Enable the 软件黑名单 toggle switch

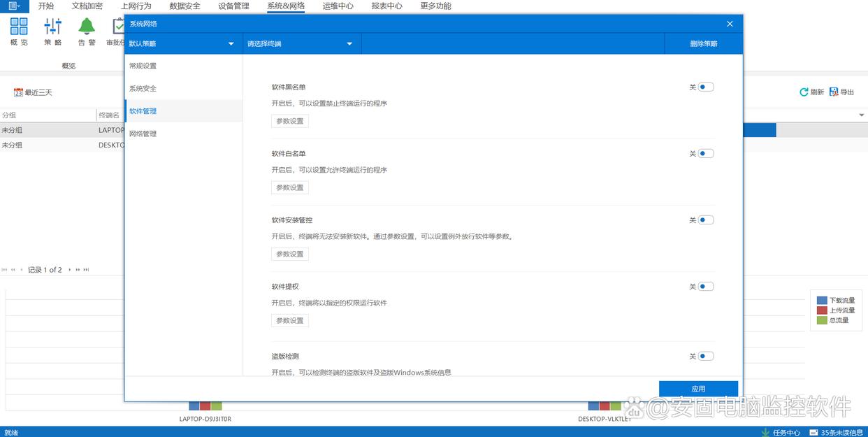click(x=706, y=87)
